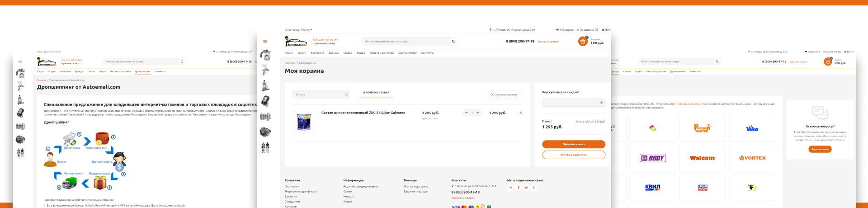868x208 pixels.
Task: Increase ZRC ES quantity with plus
Action: click(478, 113)
